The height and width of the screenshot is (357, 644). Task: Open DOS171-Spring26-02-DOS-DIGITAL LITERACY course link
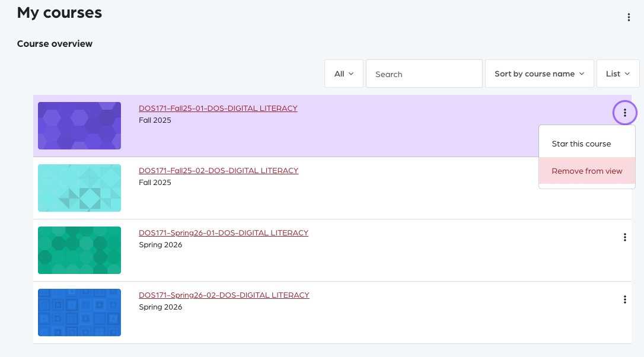click(x=224, y=295)
